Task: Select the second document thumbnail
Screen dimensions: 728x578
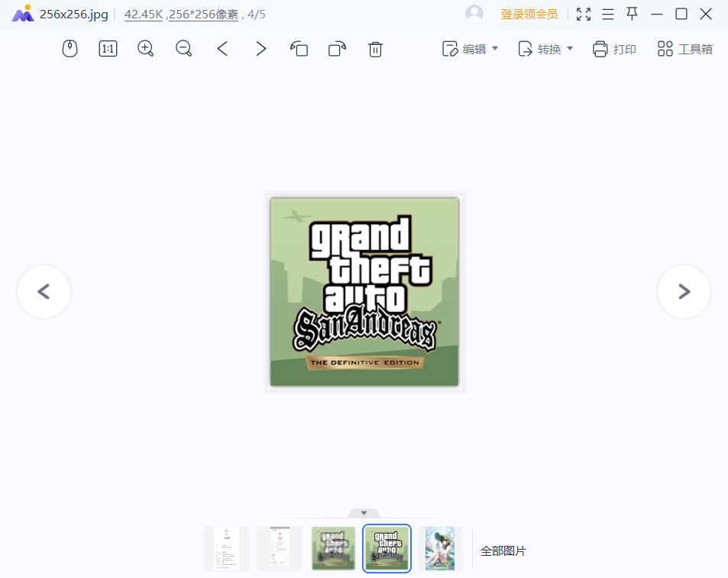Action: [280, 548]
